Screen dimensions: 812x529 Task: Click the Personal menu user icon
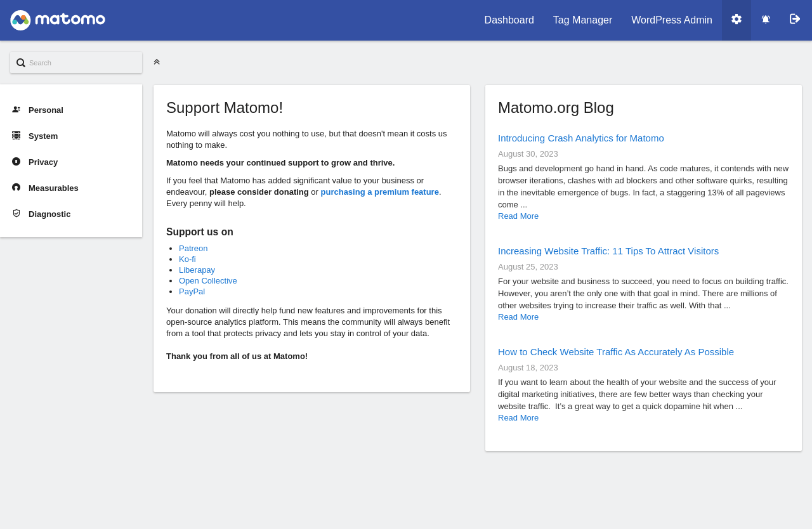[16, 110]
